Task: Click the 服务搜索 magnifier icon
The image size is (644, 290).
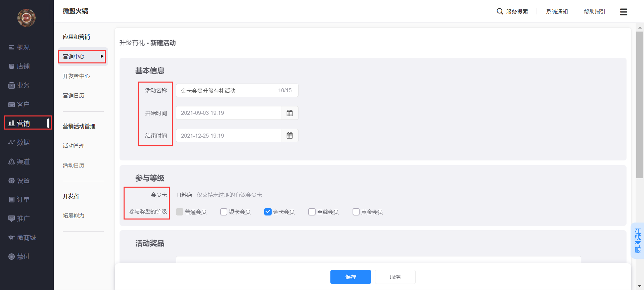Action: (500, 11)
